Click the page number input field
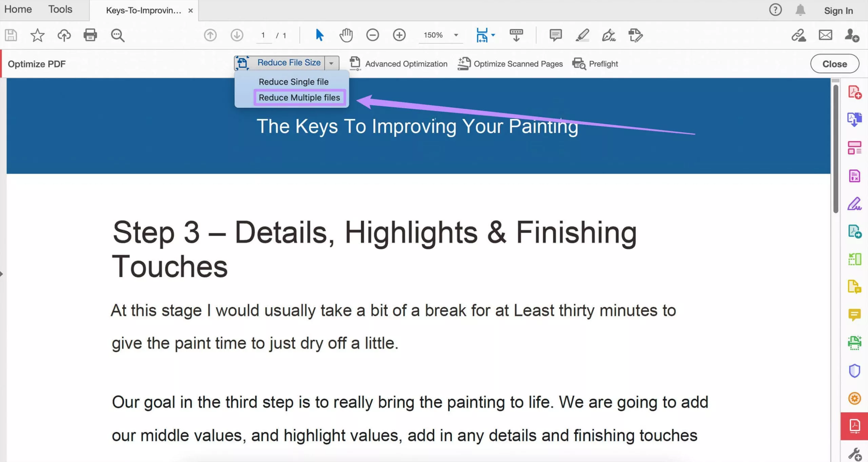The image size is (868, 462). (x=263, y=35)
